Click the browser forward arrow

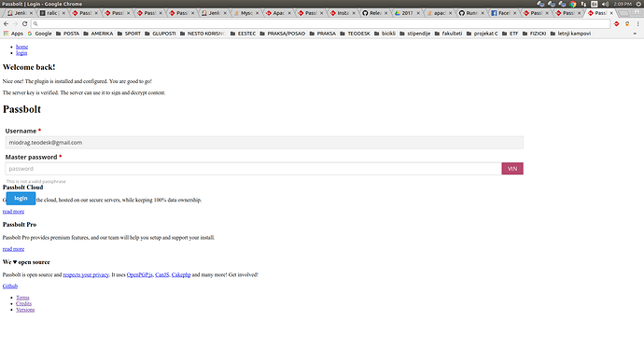point(15,24)
